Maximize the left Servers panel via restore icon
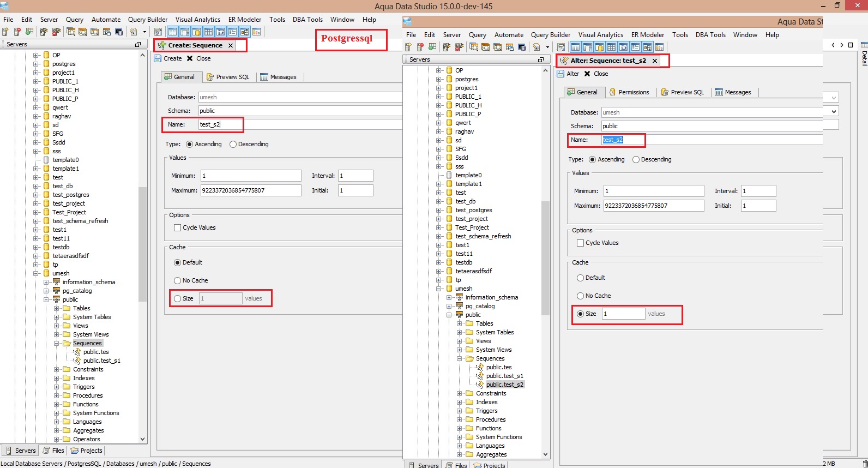 138,44
